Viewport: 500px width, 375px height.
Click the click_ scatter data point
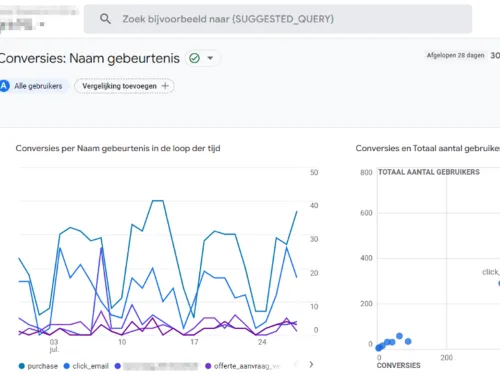pos(499,283)
